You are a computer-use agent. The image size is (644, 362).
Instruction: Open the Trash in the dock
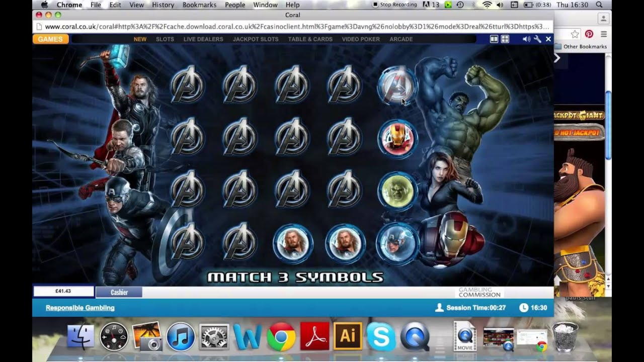[x=565, y=336]
